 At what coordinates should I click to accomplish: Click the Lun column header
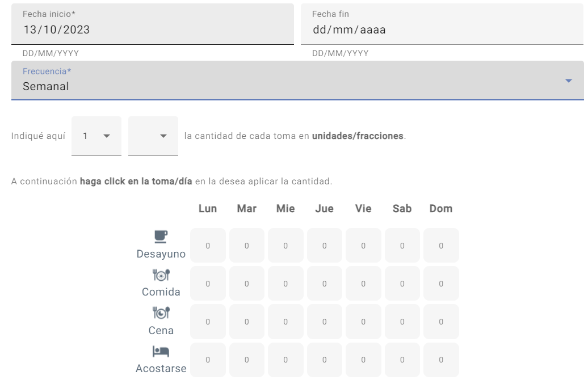pos(207,208)
